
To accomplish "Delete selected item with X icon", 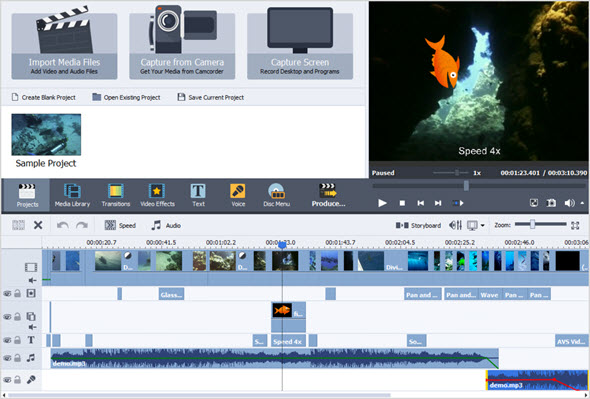I will pos(38,225).
